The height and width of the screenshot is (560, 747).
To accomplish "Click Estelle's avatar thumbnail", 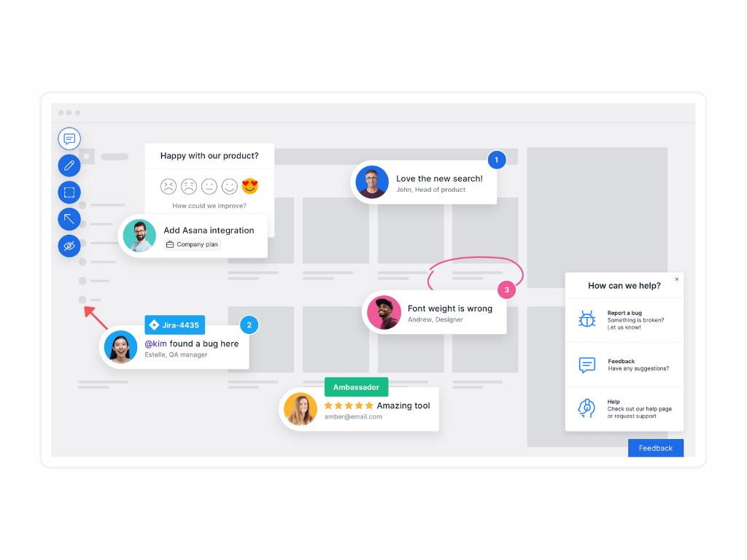I will pyautogui.click(x=121, y=347).
